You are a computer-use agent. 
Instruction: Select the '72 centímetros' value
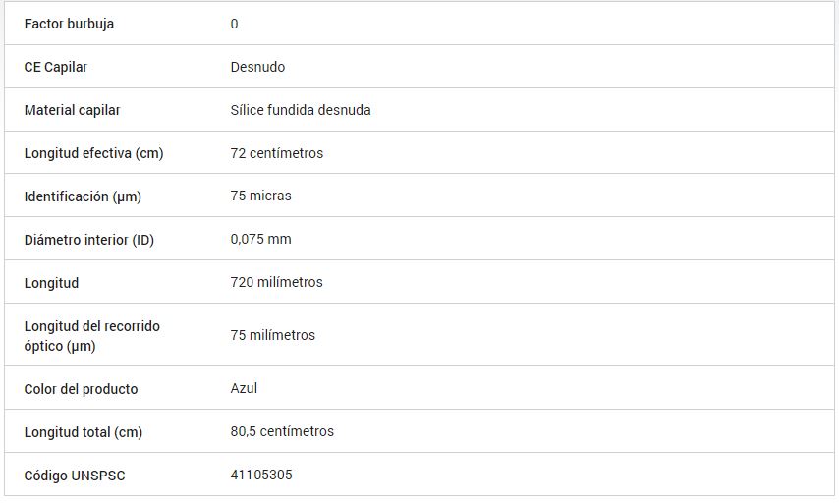277,153
